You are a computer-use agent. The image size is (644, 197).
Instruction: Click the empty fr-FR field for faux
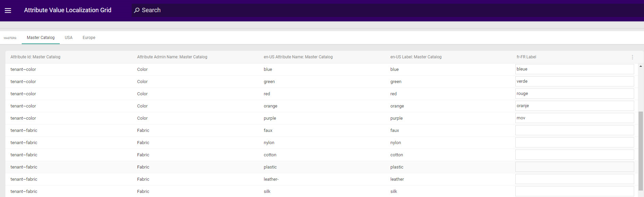pyautogui.click(x=574, y=130)
